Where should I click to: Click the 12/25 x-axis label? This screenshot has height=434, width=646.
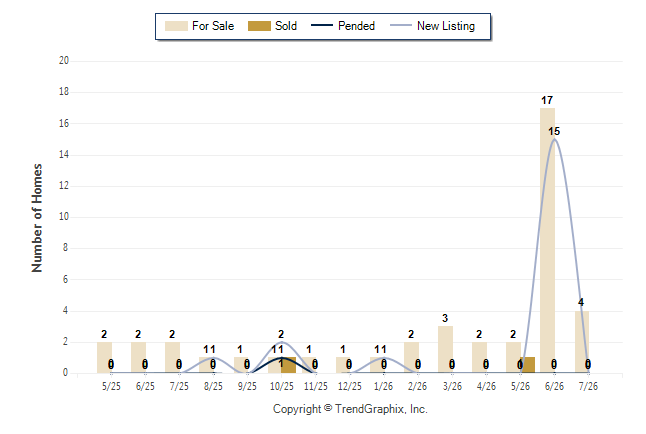click(x=349, y=386)
